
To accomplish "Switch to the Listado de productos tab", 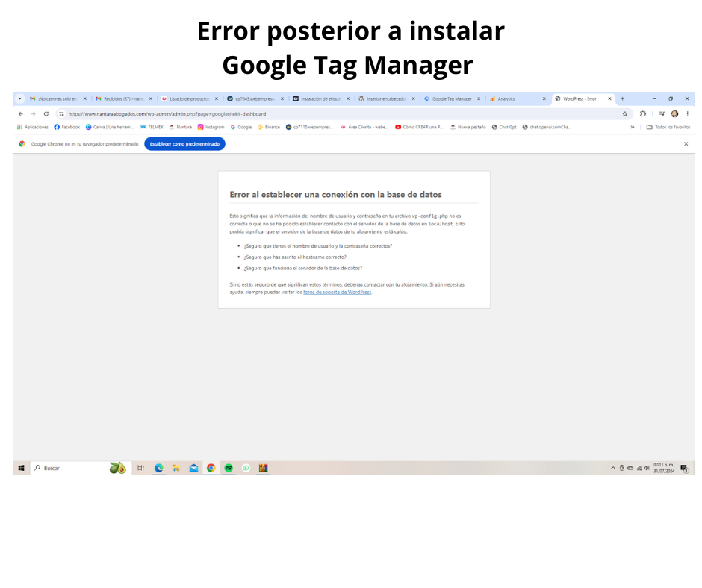I will 190,99.
